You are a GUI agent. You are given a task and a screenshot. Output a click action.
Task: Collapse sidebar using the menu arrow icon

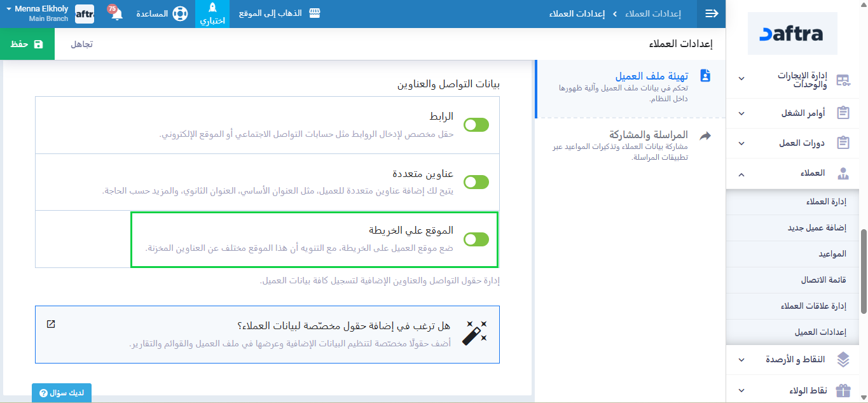point(711,14)
